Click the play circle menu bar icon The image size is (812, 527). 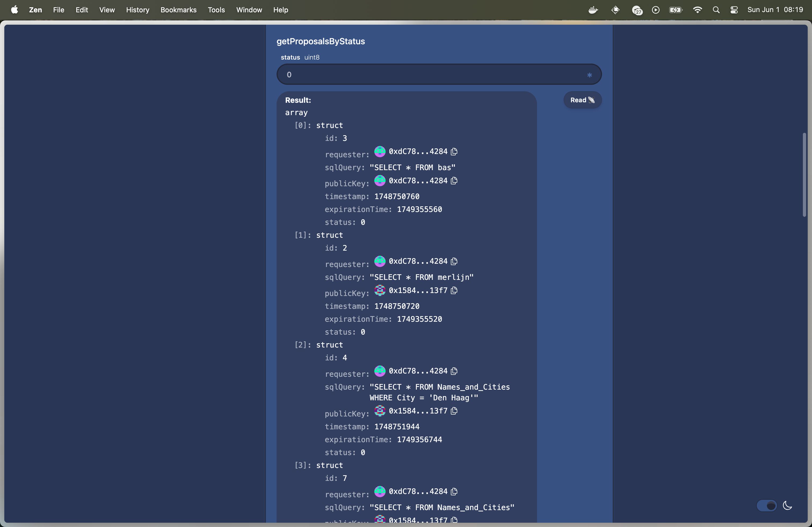coord(655,10)
